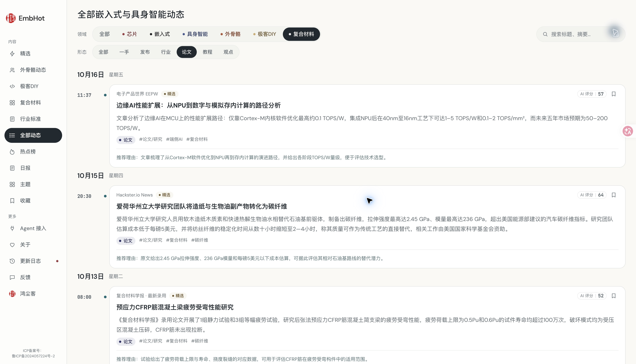Image resolution: width=636 pixels, height=364 pixels.
Task: Open 更新日志 in the sidebar
Action: [33, 261]
